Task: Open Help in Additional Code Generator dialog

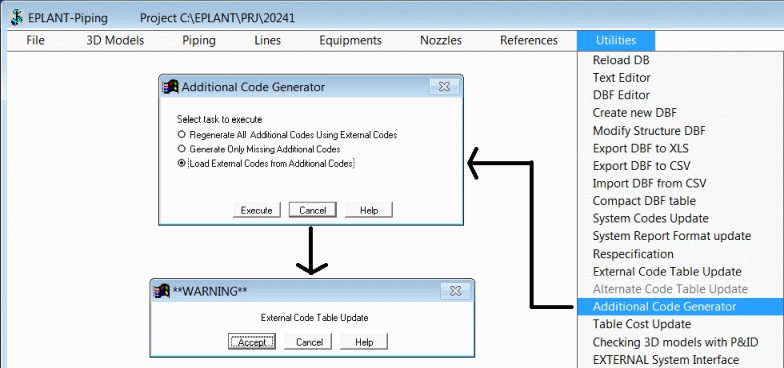Action: [x=369, y=210]
